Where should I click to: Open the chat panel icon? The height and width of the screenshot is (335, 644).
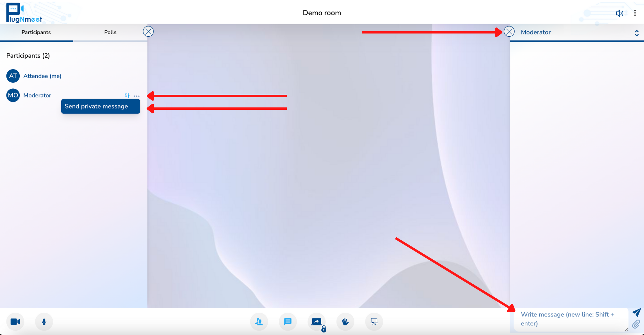pos(288,322)
